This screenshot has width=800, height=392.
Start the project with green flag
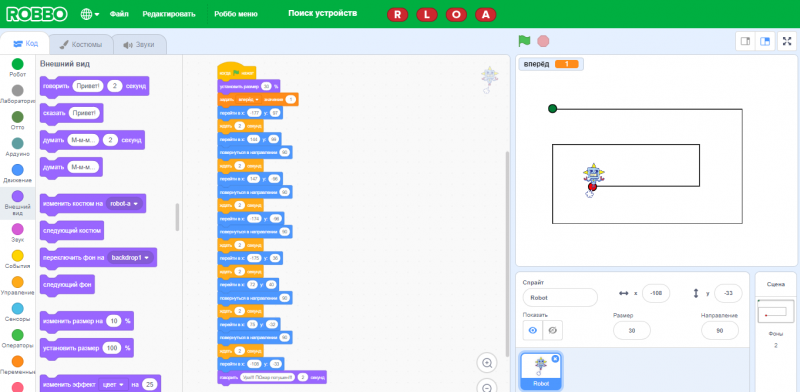point(524,41)
